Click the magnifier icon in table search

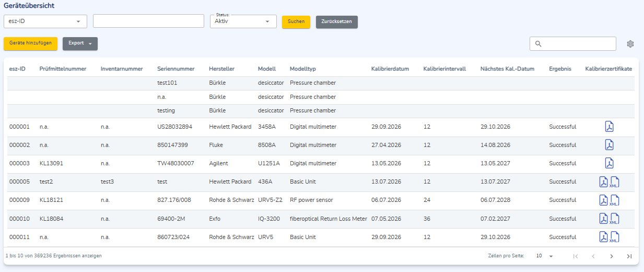tap(538, 44)
